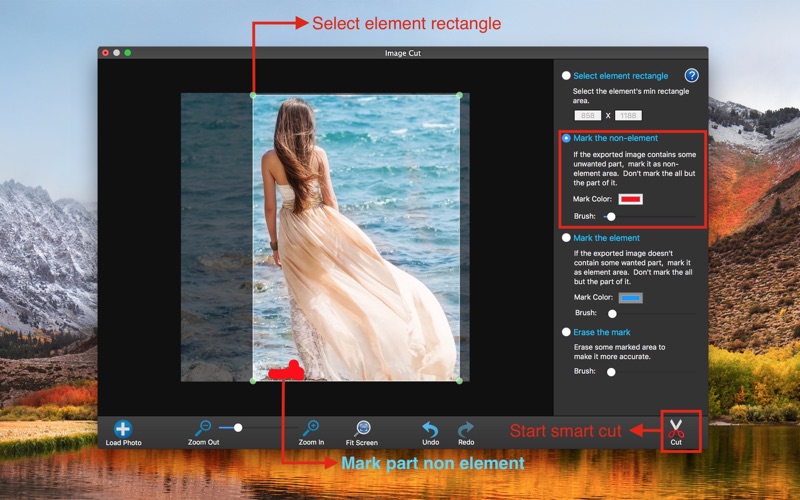Close the Image Cut window with red button

point(106,53)
